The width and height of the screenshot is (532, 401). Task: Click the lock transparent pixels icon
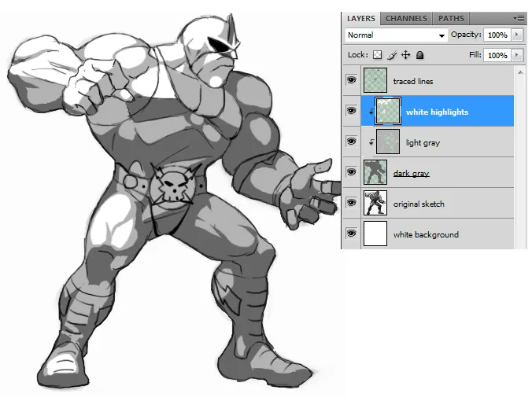(377, 55)
